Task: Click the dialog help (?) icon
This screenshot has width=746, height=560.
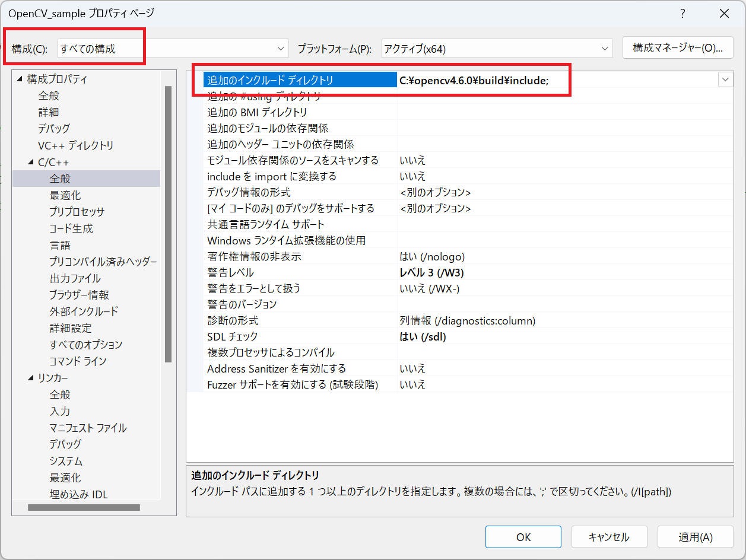Action: 682,13
